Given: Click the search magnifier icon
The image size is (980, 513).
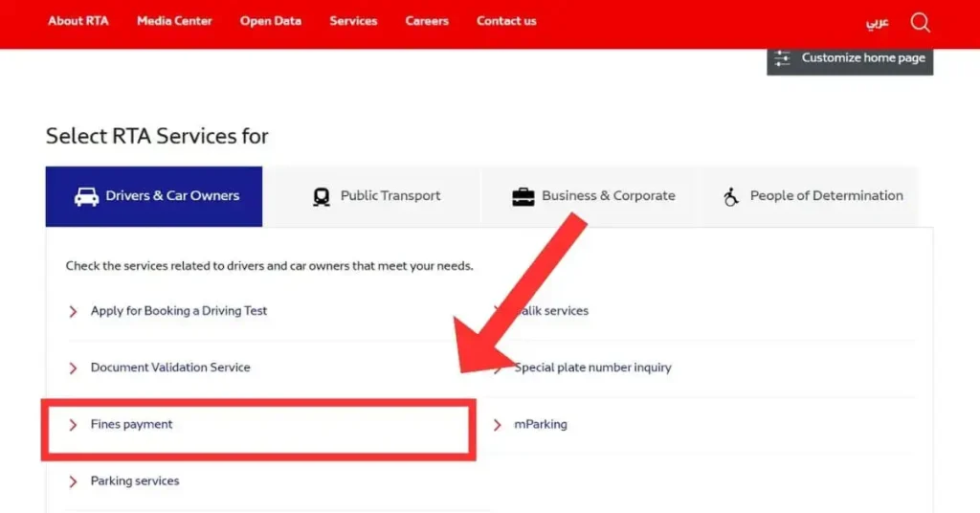Looking at the screenshot, I should (x=920, y=22).
